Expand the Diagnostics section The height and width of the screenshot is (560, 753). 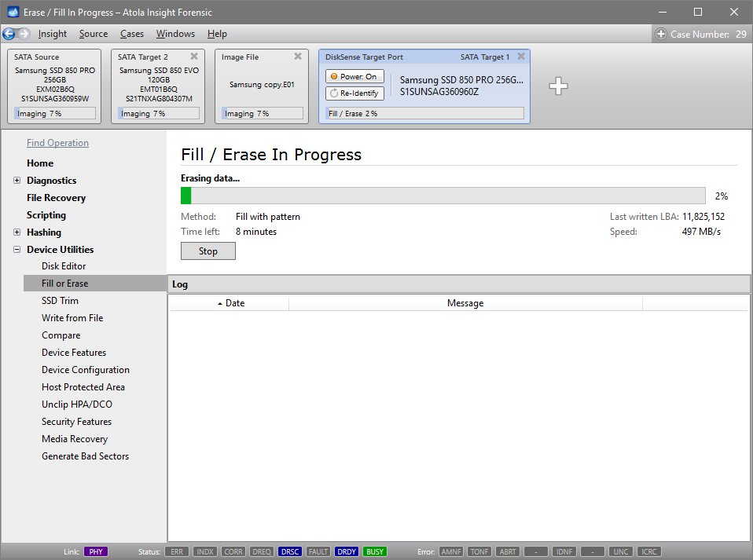(17, 180)
